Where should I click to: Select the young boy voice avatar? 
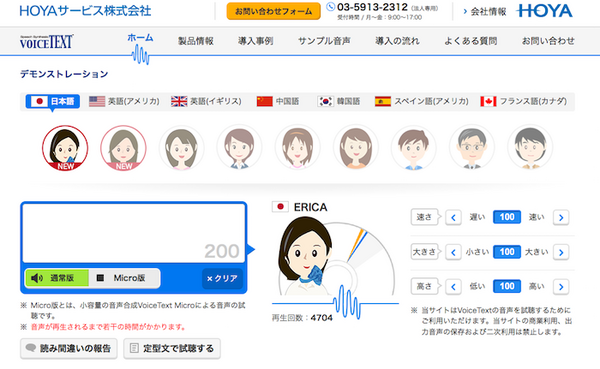tap(413, 148)
